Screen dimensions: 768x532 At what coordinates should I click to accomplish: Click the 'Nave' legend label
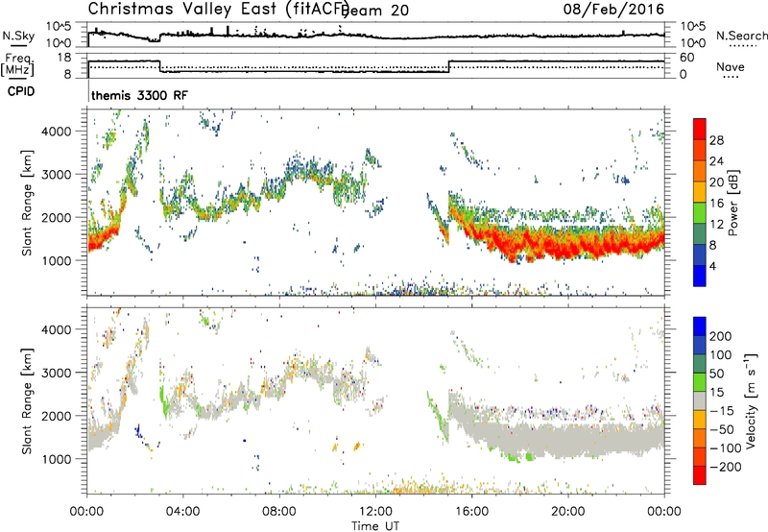tap(731, 66)
